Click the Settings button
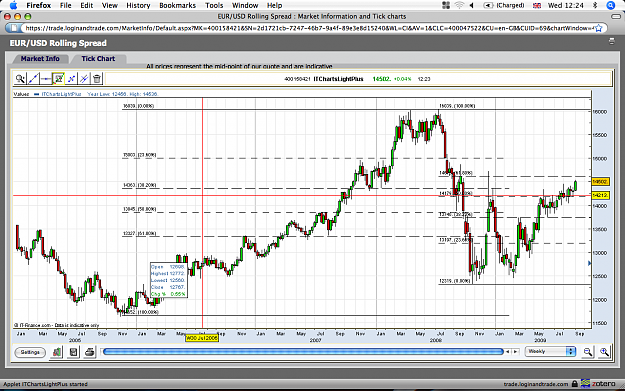 (30, 352)
